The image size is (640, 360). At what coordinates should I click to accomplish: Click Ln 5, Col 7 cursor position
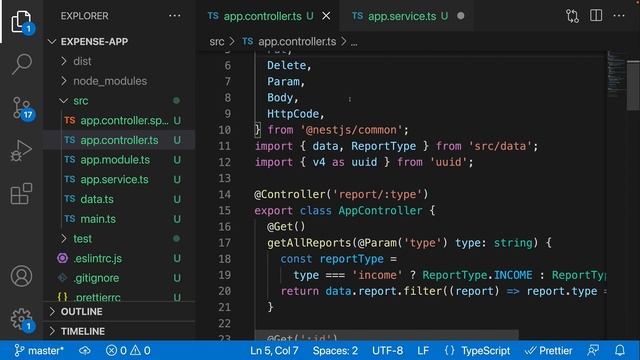point(274,351)
